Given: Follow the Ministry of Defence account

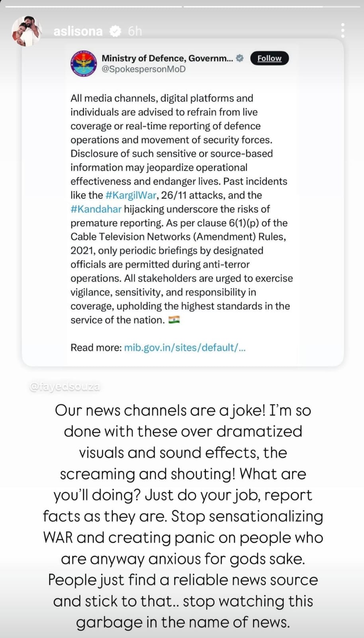Looking at the screenshot, I should click(269, 58).
